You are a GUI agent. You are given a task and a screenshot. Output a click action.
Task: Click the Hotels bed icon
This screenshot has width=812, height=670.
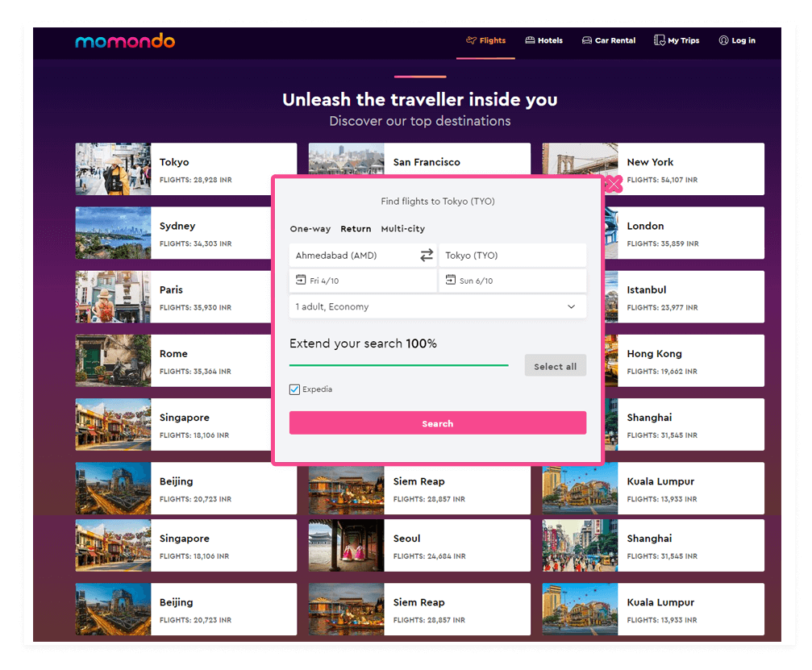pos(530,40)
